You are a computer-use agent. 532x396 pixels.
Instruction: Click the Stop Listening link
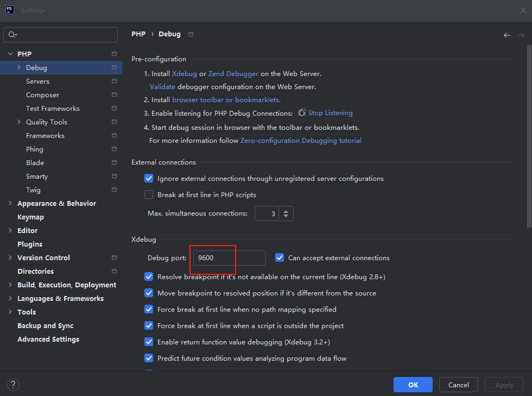click(x=330, y=113)
